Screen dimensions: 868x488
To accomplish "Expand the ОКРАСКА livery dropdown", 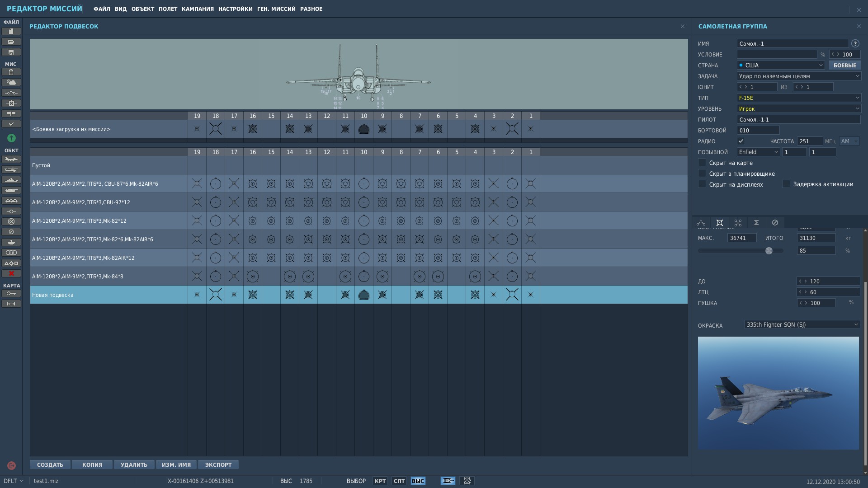I will click(x=802, y=324).
